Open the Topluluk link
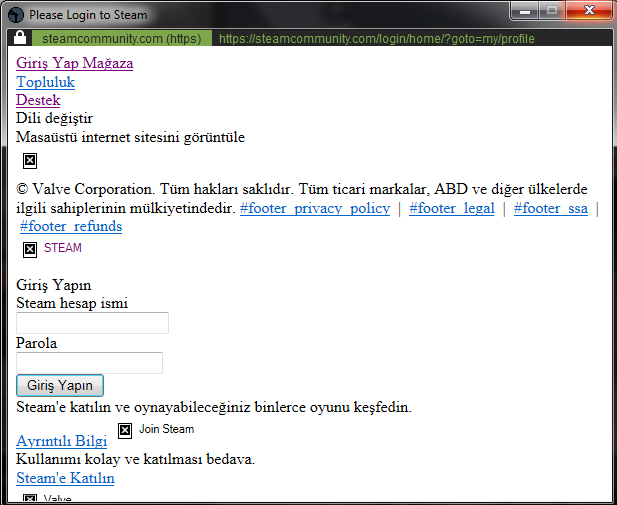Screen dimensions: 617x505 click(x=45, y=82)
